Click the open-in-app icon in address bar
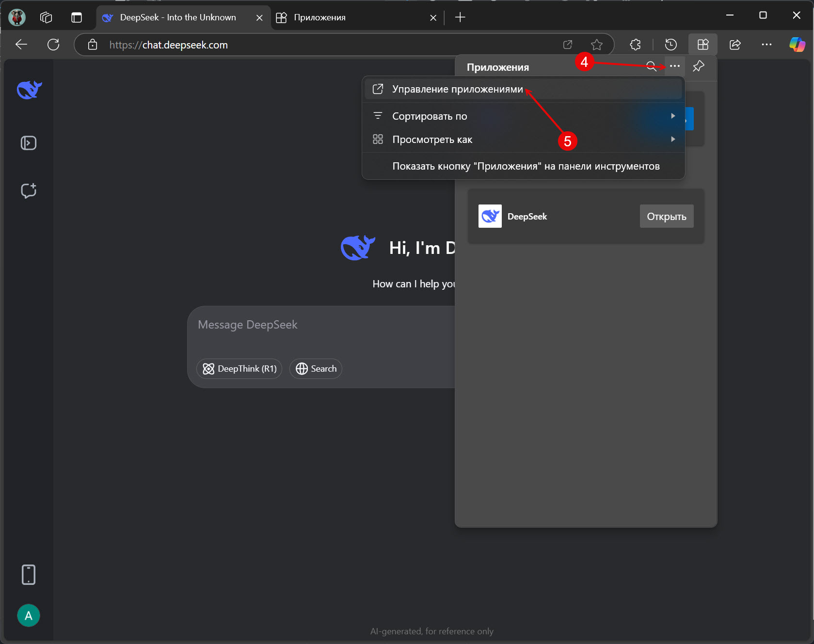Image resolution: width=814 pixels, height=644 pixels. click(568, 45)
